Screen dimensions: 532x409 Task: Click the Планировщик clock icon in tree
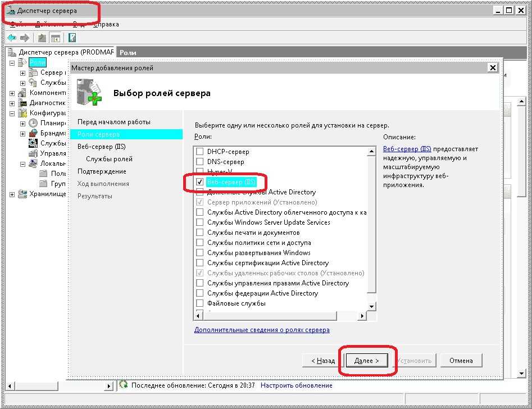(x=33, y=123)
